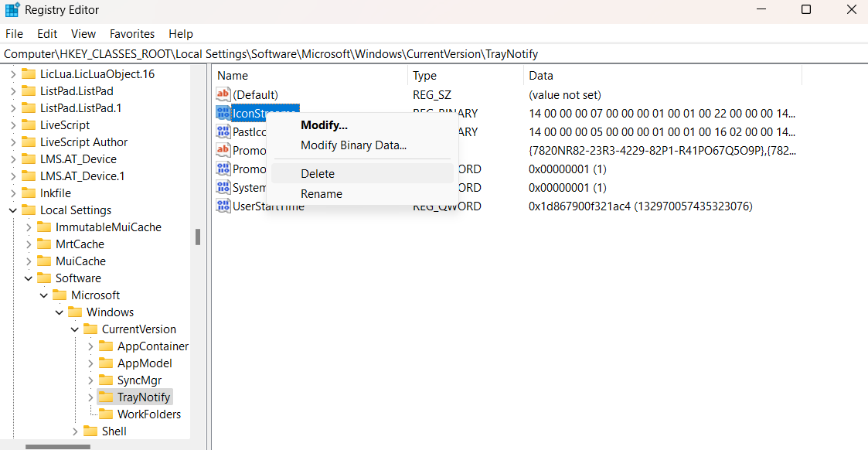Click the WorkFolders folder icon
Image resolution: width=868 pixels, height=450 pixels.
pyautogui.click(x=106, y=414)
